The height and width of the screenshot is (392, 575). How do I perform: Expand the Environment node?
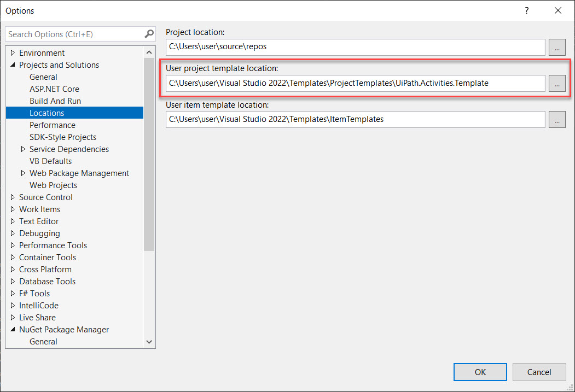click(13, 53)
